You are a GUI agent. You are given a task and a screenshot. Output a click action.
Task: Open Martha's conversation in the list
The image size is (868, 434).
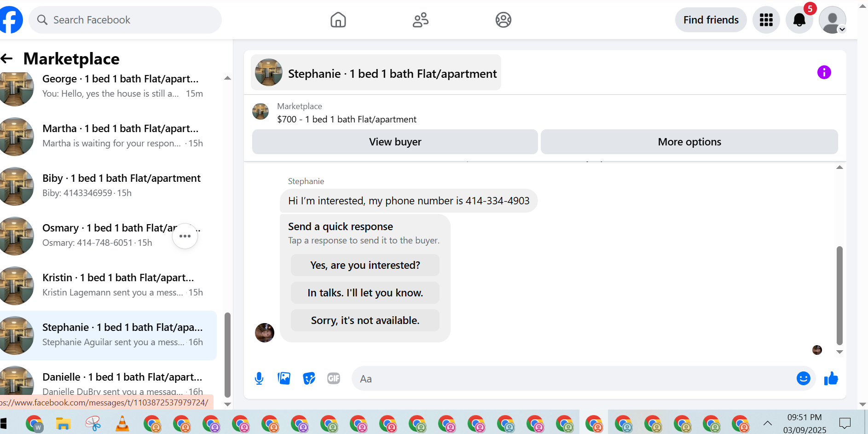[108, 136]
